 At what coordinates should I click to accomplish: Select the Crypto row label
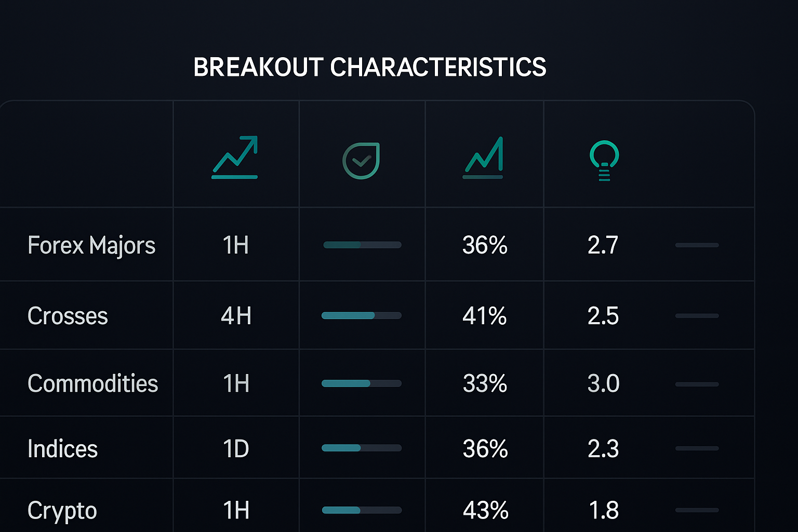[x=62, y=511]
